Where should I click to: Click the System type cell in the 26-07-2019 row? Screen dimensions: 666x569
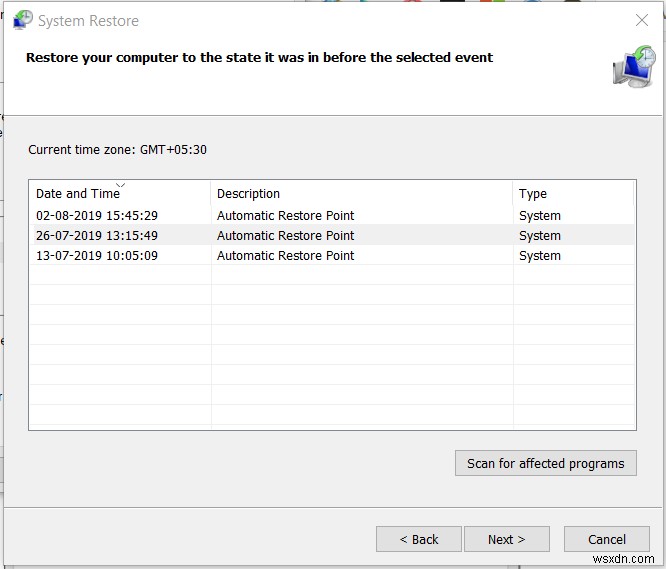coord(540,236)
